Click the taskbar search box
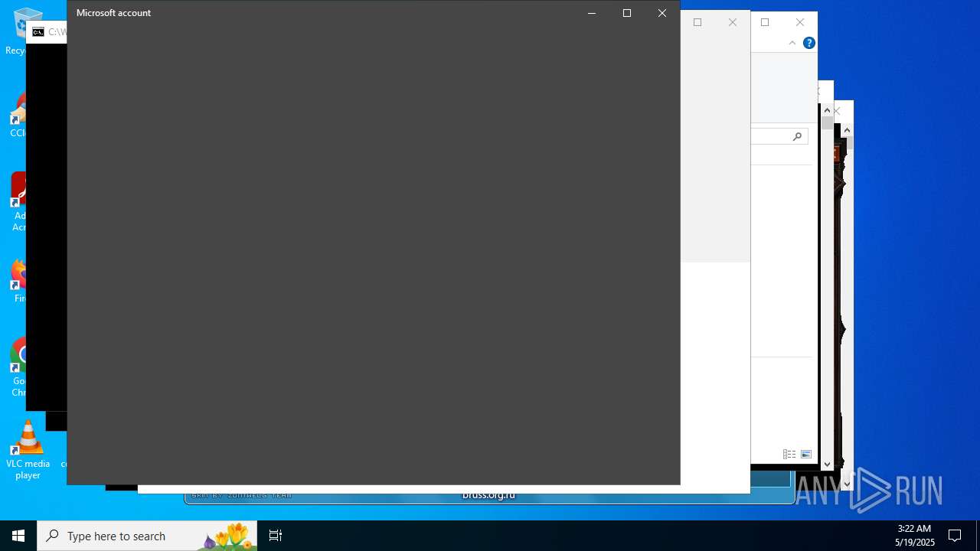The height and width of the screenshot is (551, 980). [147, 536]
